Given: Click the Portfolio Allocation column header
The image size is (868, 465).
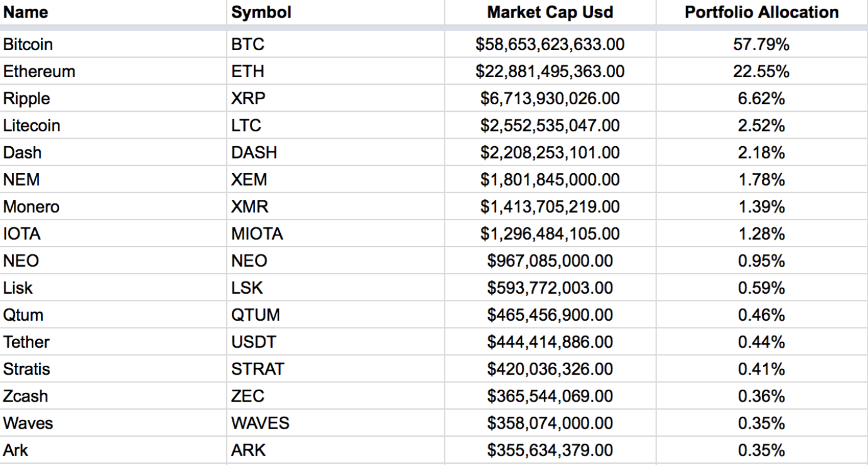Looking at the screenshot, I should click(761, 13).
